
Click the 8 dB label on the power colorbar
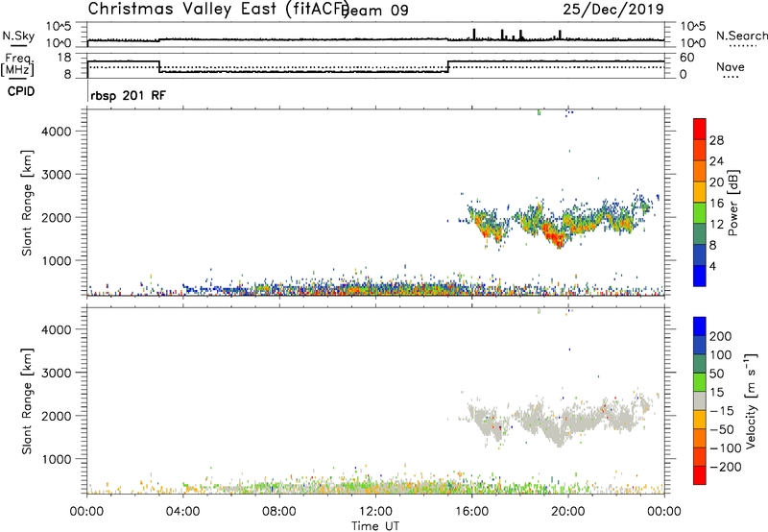tap(713, 246)
